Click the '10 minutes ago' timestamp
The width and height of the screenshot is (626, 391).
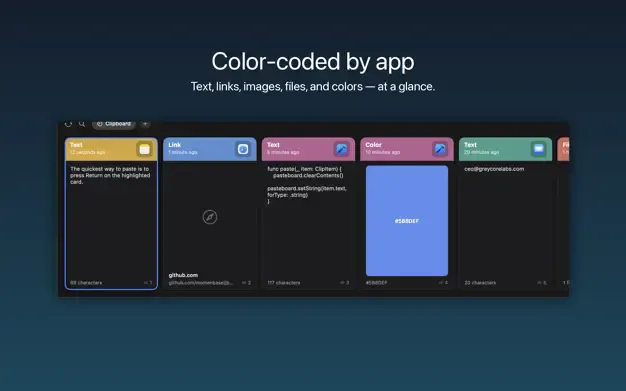click(x=382, y=152)
